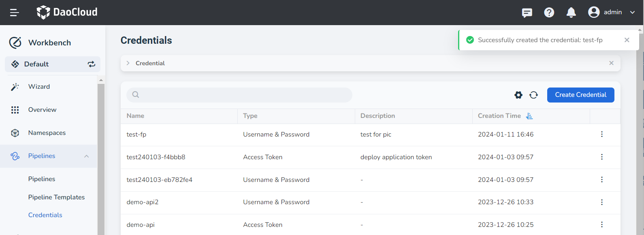Switch workspace using the Default swap icon
The width and height of the screenshot is (644, 235).
tap(92, 64)
